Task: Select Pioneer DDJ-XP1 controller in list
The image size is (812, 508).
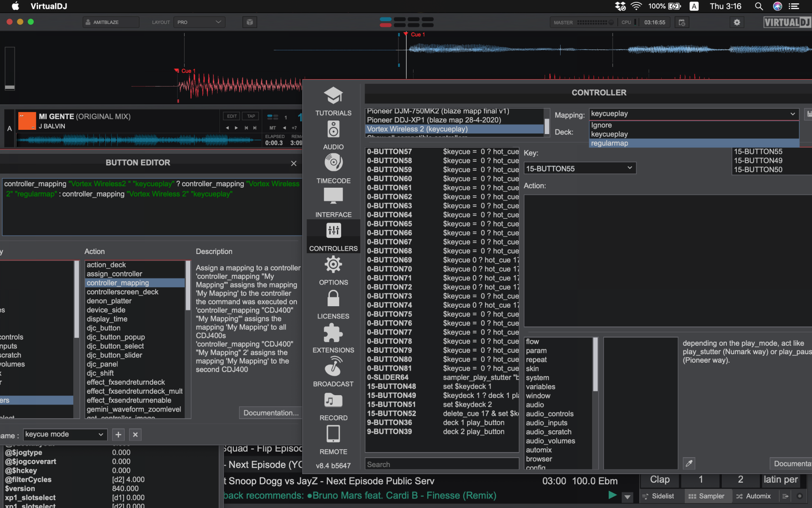Action: pos(454,120)
